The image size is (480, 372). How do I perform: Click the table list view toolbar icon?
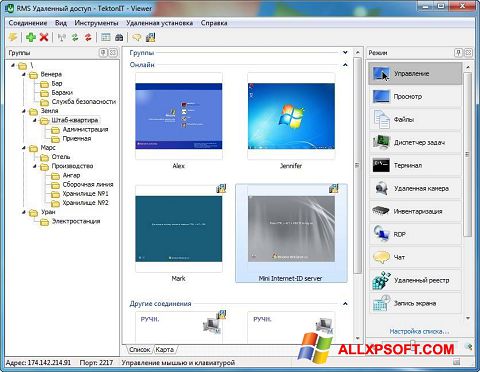point(106,37)
